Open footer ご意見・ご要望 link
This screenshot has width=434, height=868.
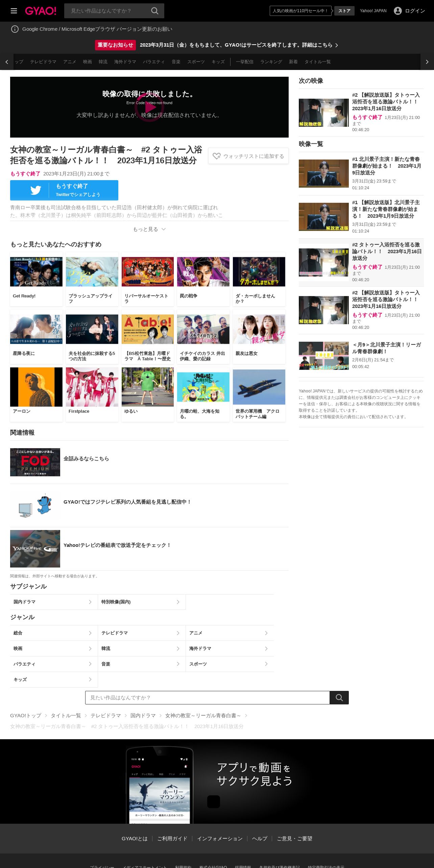click(x=295, y=839)
